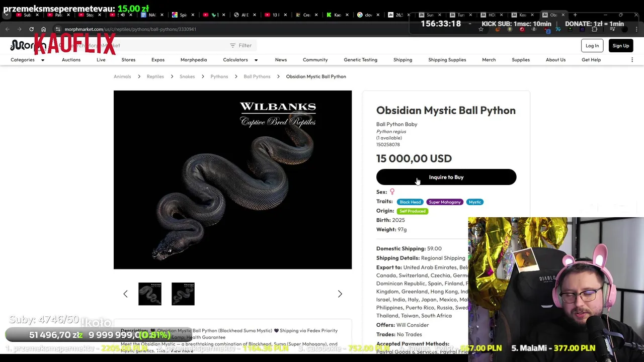
Task: Select the Mystic trait tag
Action: (x=475, y=202)
